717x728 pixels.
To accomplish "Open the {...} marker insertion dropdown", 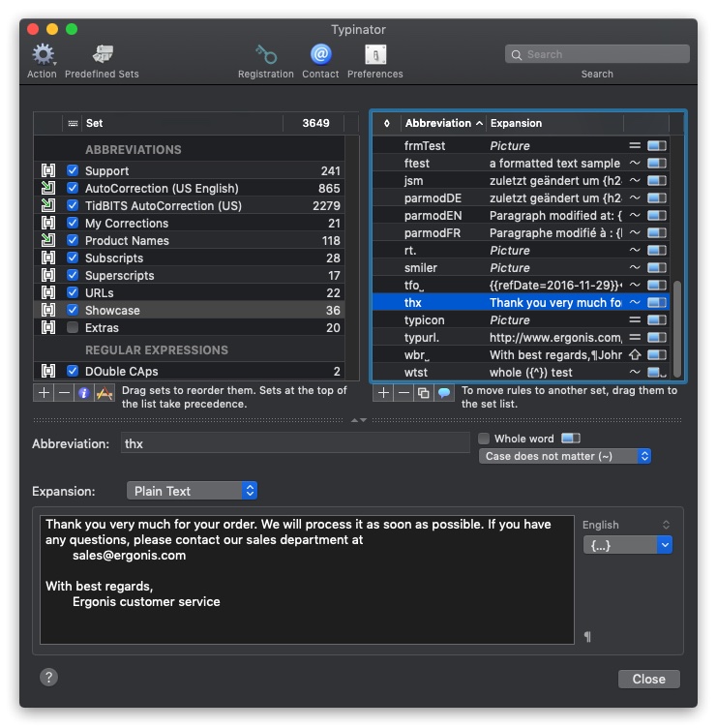I will [x=627, y=545].
